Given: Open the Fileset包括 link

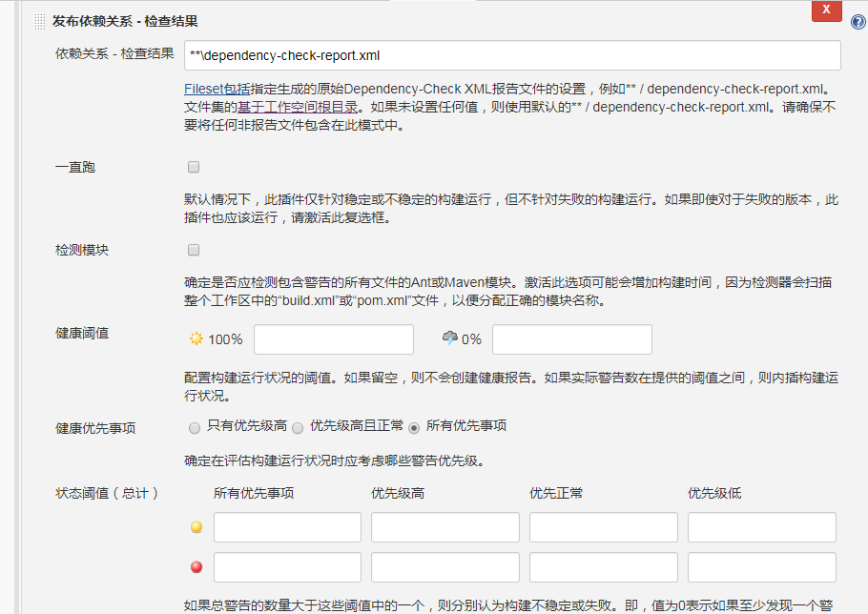Looking at the screenshot, I should click(217, 89).
